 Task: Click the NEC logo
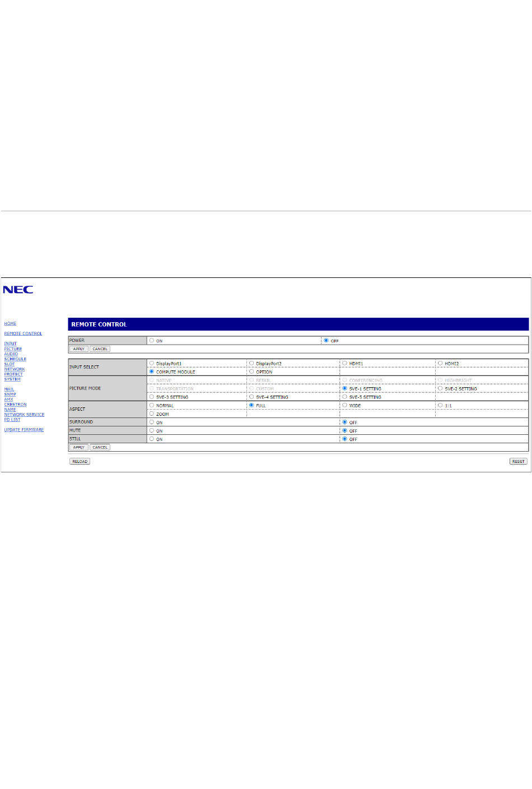[x=18, y=290]
